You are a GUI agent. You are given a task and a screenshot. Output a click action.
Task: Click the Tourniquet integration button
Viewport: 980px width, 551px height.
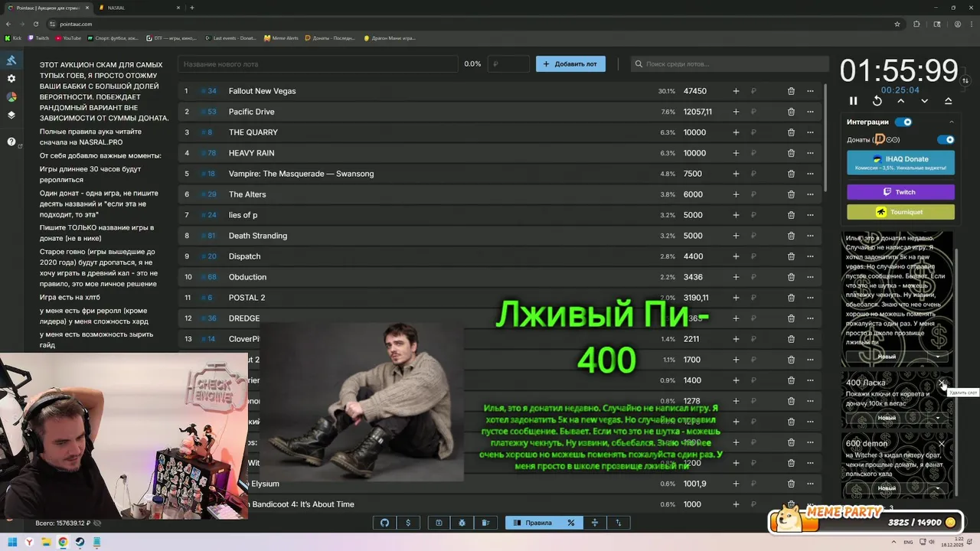pyautogui.click(x=900, y=212)
